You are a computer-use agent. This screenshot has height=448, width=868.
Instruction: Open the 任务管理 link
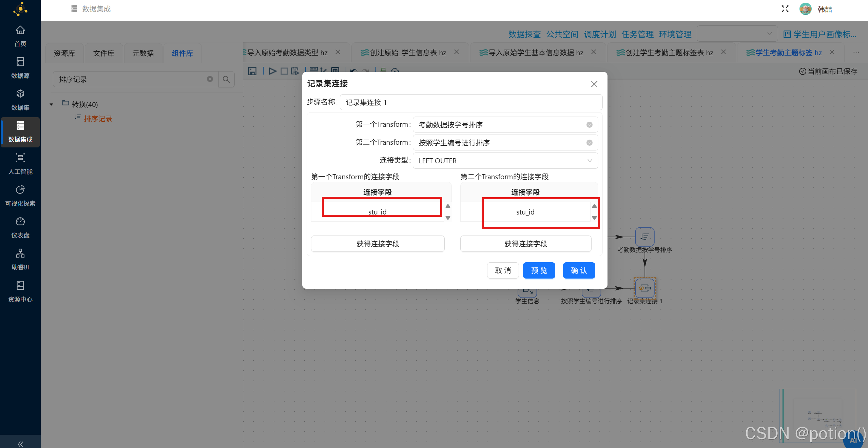tap(637, 34)
